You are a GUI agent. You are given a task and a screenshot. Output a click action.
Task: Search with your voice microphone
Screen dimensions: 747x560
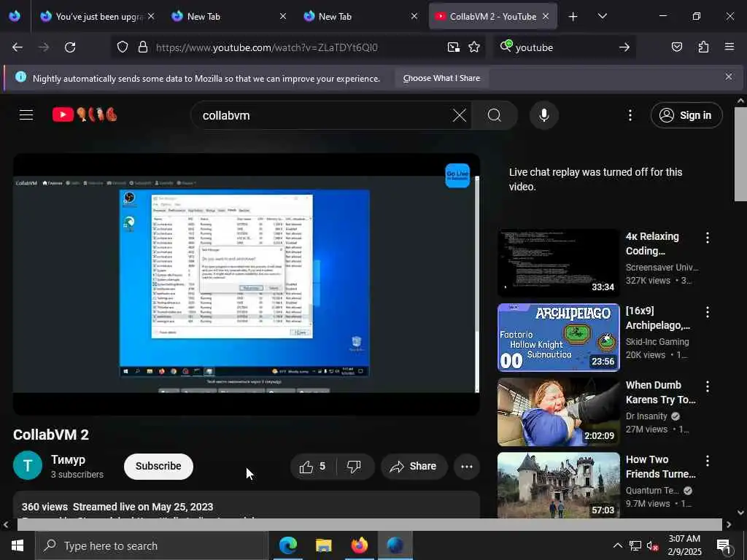(x=543, y=115)
